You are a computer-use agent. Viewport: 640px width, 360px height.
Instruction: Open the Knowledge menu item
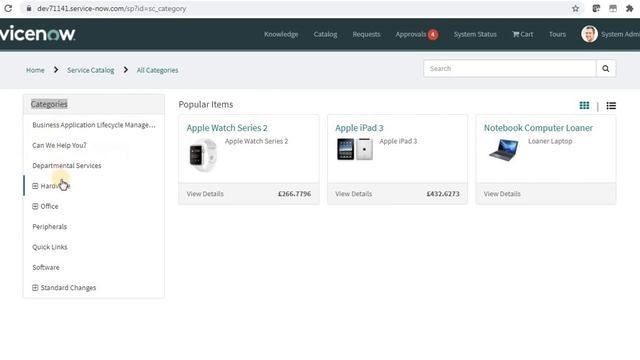pos(281,34)
